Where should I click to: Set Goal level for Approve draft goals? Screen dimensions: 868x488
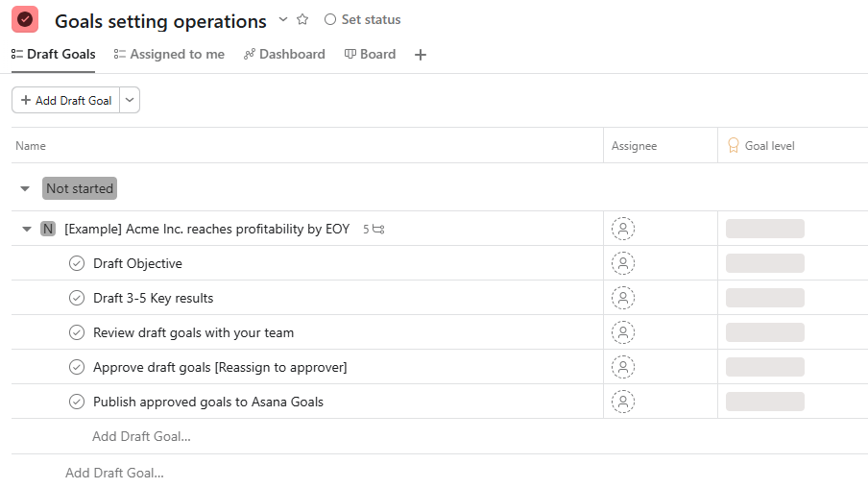[765, 367]
